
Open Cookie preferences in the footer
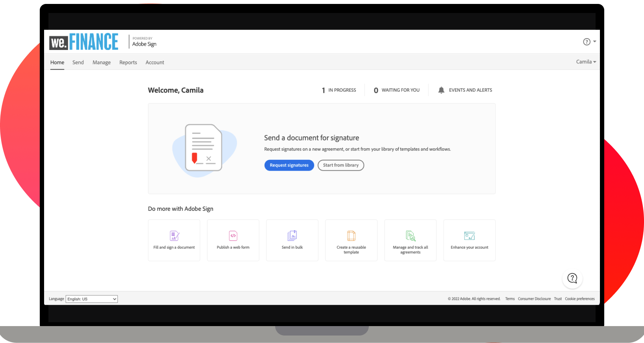pos(580,299)
